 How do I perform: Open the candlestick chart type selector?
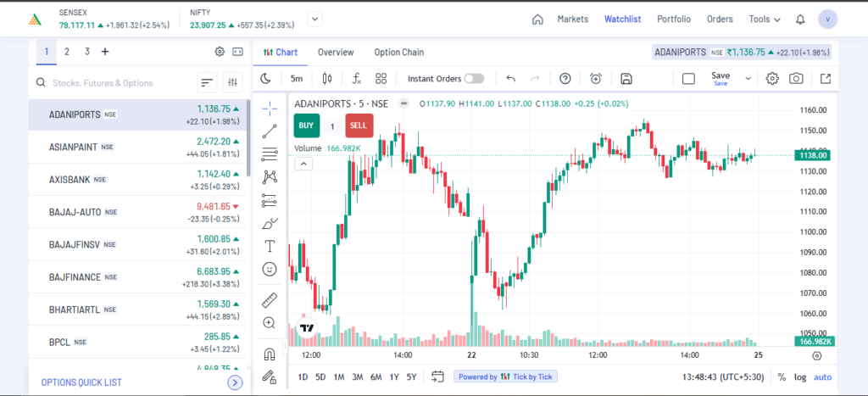pos(326,79)
